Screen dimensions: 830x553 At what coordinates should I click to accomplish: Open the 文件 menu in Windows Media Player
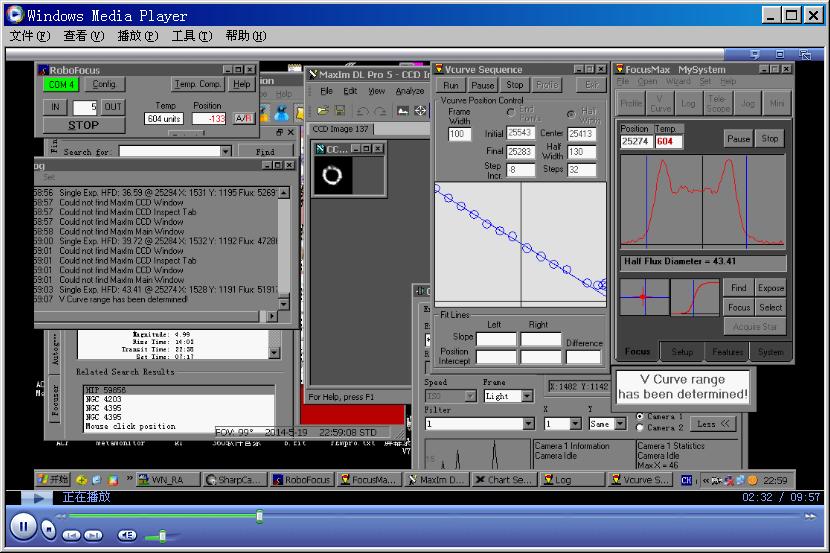(30, 35)
